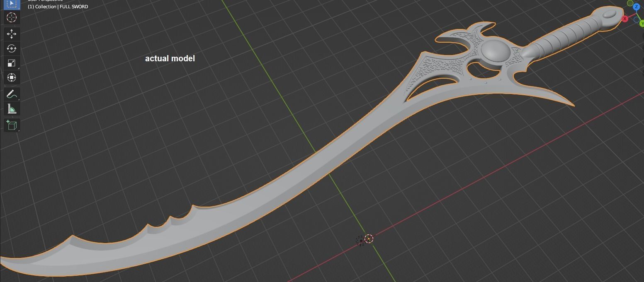Snap view to the negative Z axis circle

point(637,19)
